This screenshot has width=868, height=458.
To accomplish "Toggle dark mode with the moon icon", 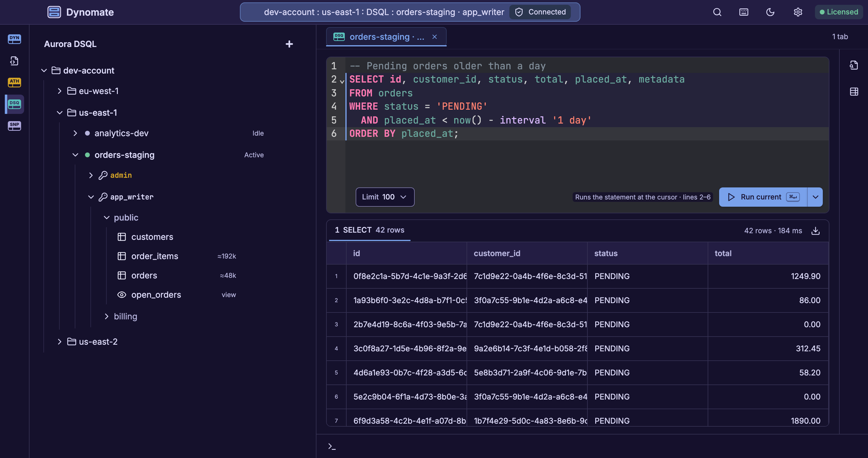I will [x=770, y=12].
